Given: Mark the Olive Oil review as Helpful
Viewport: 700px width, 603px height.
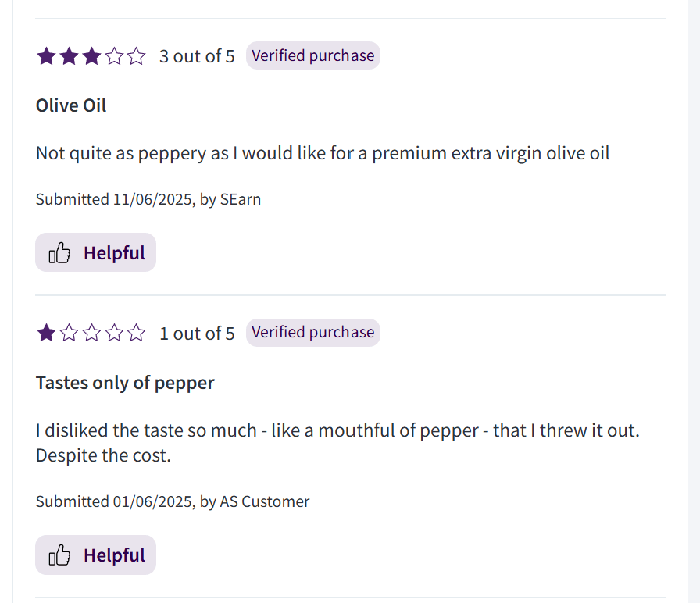Looking at the screenshot, I should [x=95, y=252].
